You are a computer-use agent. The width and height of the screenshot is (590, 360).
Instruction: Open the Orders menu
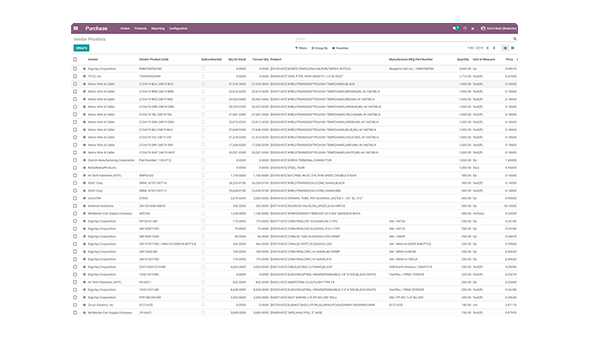[125, 29]
